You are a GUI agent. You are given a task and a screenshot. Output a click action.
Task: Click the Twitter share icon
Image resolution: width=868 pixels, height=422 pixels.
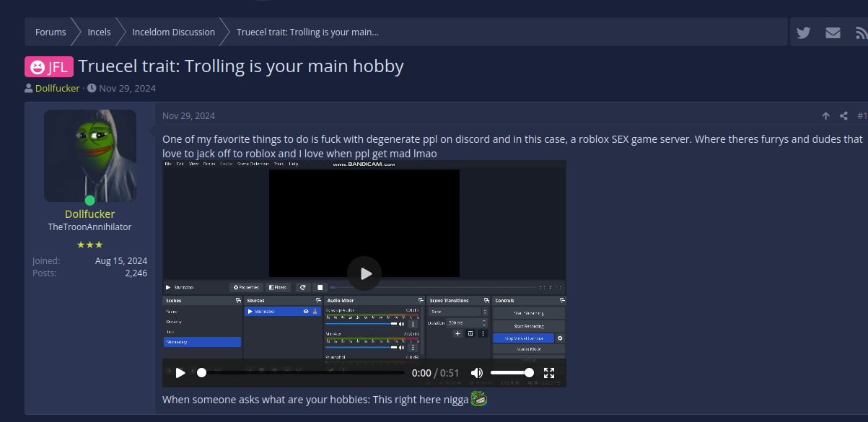pyautogui.click(x=803, y=32)
